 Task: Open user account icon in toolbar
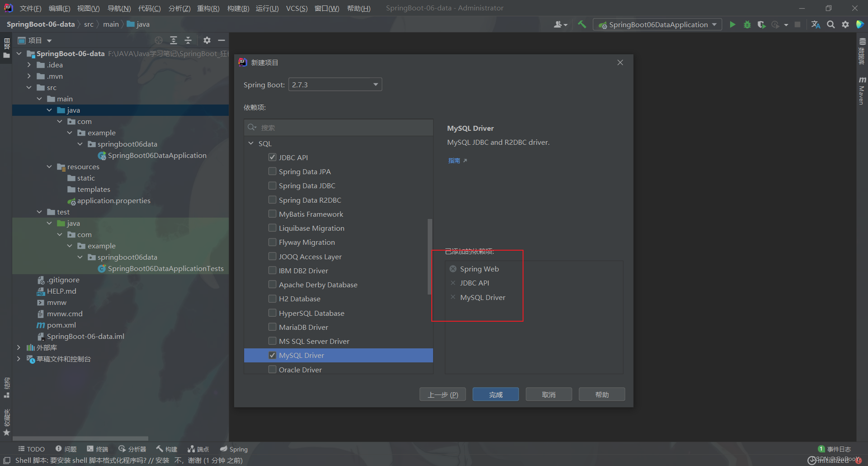pos(560,24)
